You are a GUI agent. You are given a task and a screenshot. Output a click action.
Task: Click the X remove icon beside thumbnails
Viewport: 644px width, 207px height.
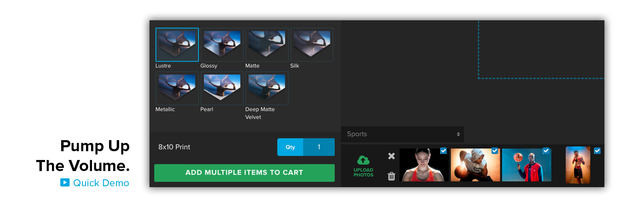pos(391,156)
